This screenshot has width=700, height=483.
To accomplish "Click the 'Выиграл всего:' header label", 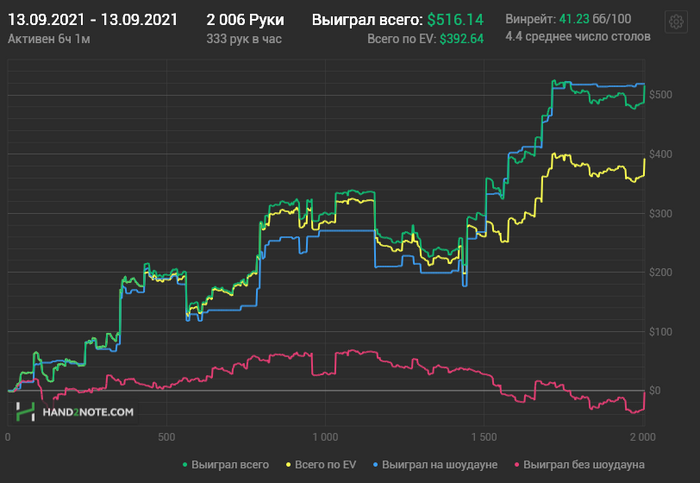I will [x=367, y=20].
